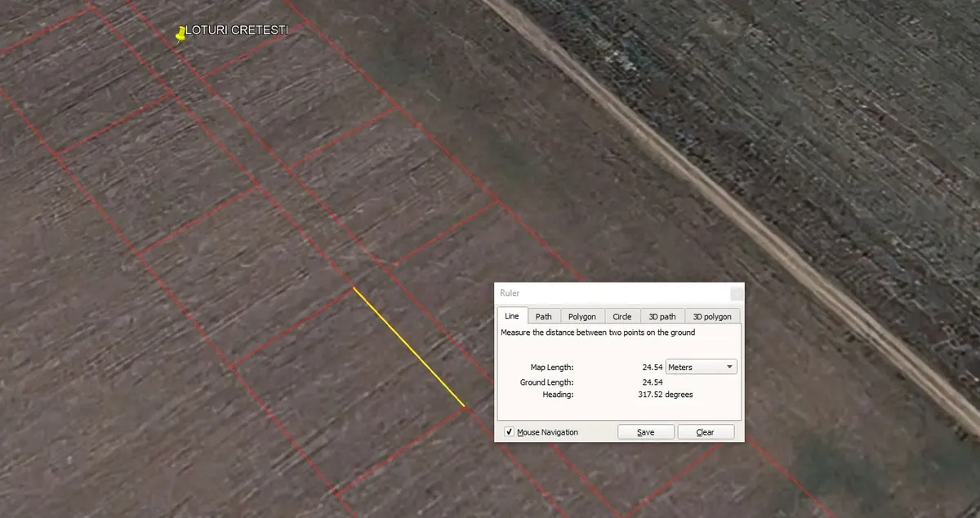
Task: Open the Circle tab in Ruler
Action: tap(622, 316)
